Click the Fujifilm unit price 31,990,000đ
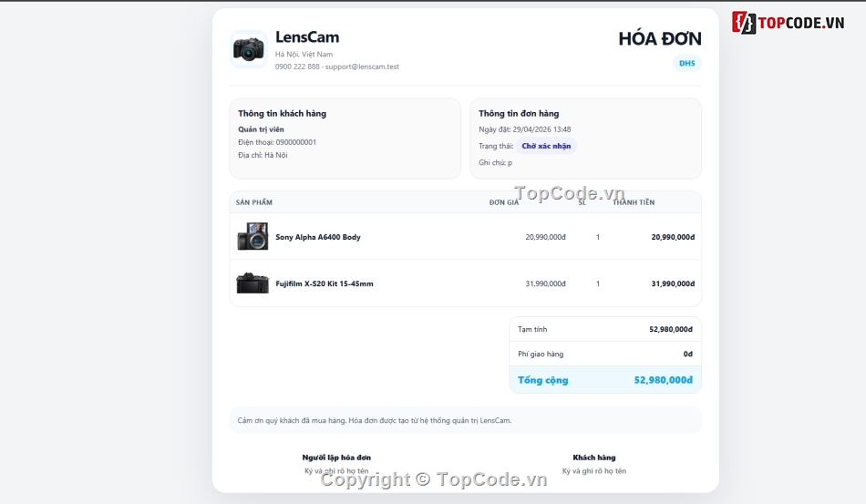This screenshot has height=504, width=866. coord(546,283)
